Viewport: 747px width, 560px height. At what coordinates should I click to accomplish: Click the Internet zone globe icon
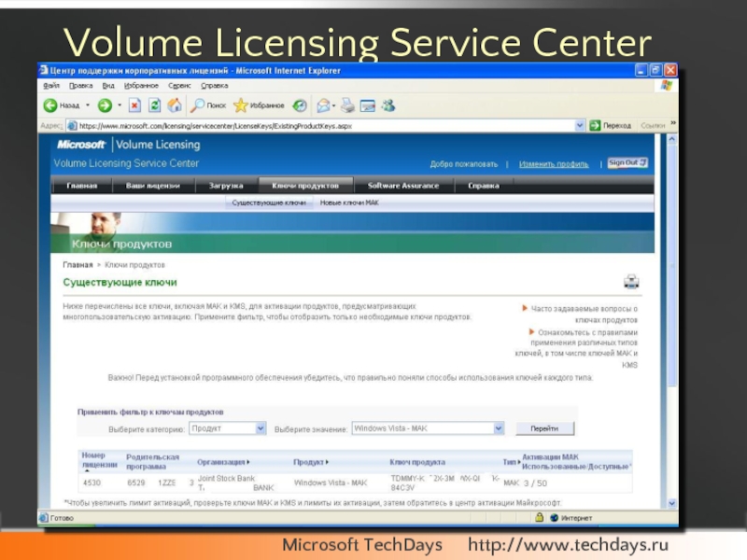click(x=554, y=518)
